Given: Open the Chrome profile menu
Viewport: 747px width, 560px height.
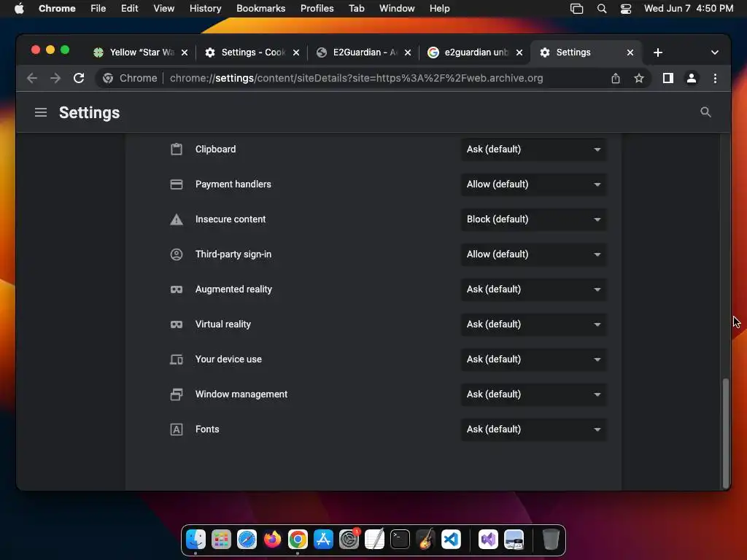Looking at the screenshot, I should [692, 78].
